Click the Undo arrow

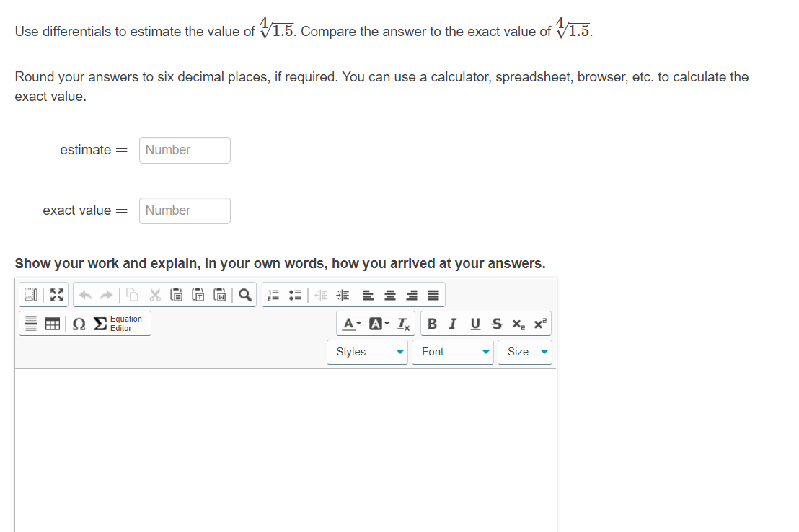[x=84, y=295]
